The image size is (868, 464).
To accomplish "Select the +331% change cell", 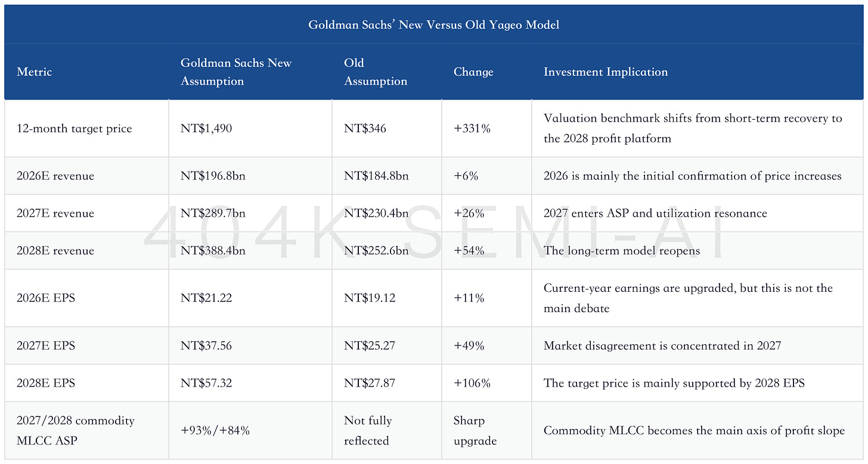I will click(472, 129).
